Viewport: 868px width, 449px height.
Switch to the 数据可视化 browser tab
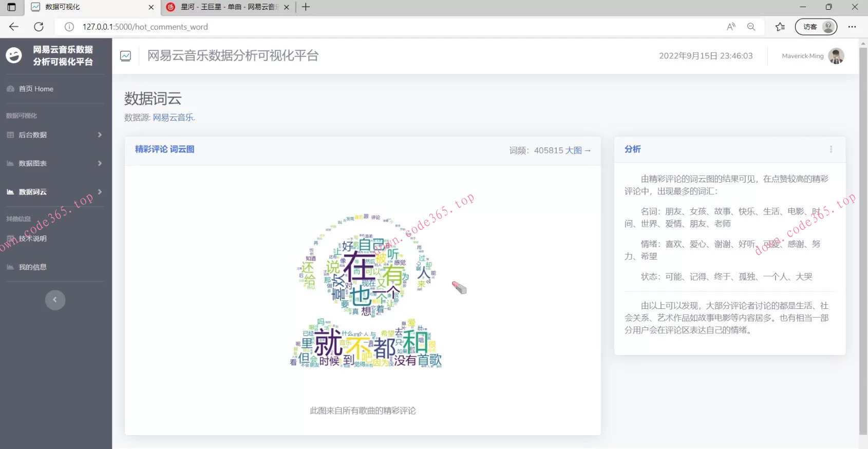coord(92,7)
